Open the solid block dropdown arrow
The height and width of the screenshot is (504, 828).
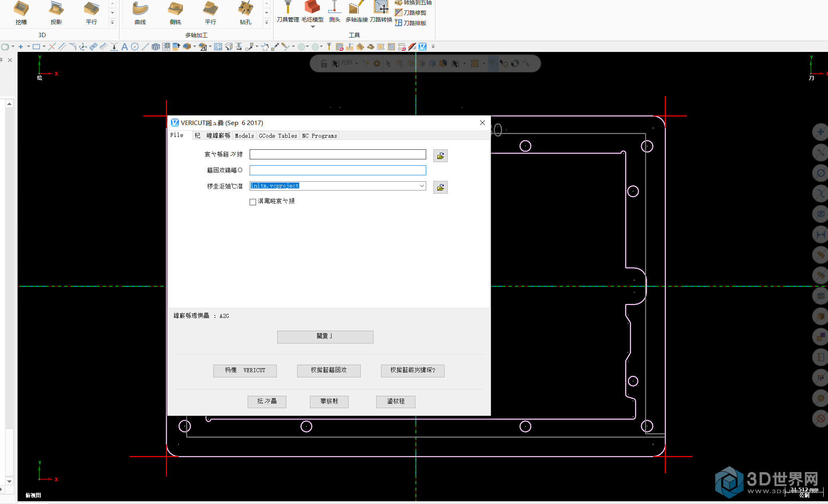click(195, 47)
